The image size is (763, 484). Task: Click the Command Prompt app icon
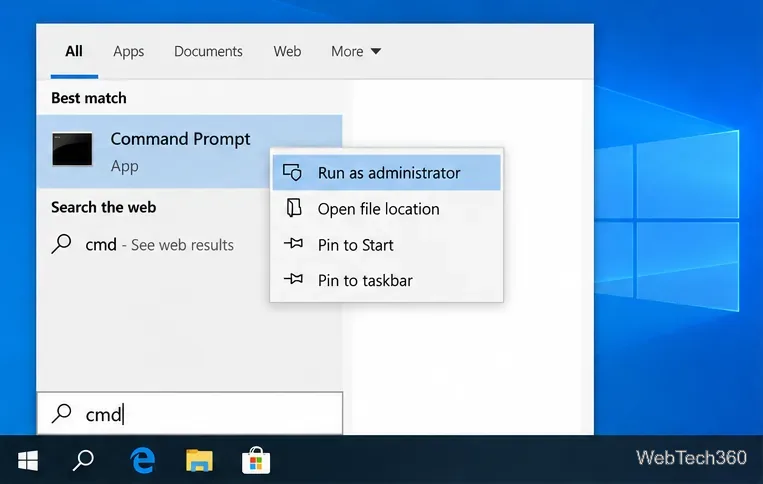tap(72, 149)
